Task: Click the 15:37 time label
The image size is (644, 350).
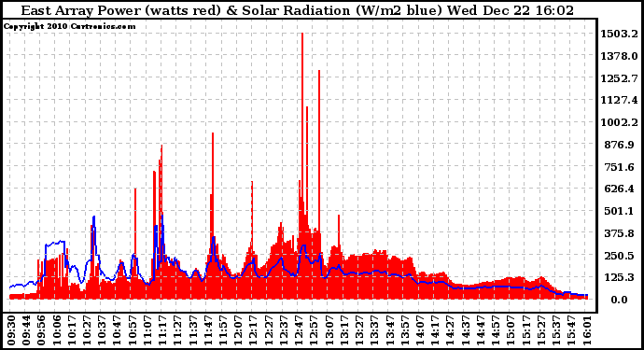Action: click(556, 330)
